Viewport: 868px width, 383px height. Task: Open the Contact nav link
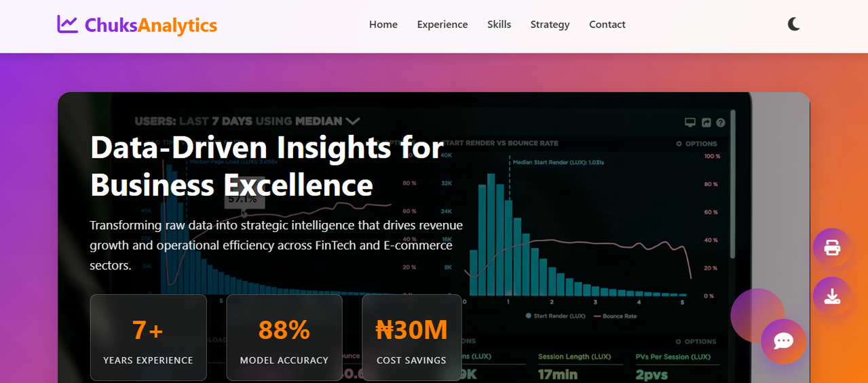[607, 24]
